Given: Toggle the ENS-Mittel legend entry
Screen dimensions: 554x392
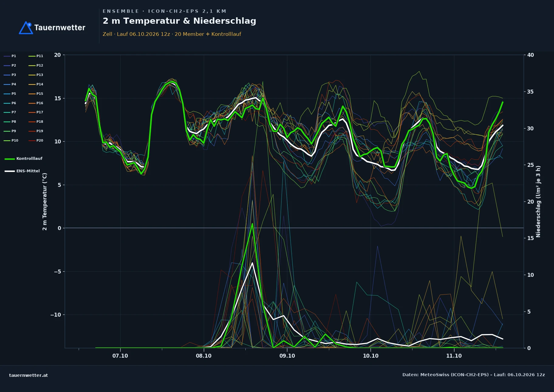Looking at the screenshot, I should coord(22,171).
